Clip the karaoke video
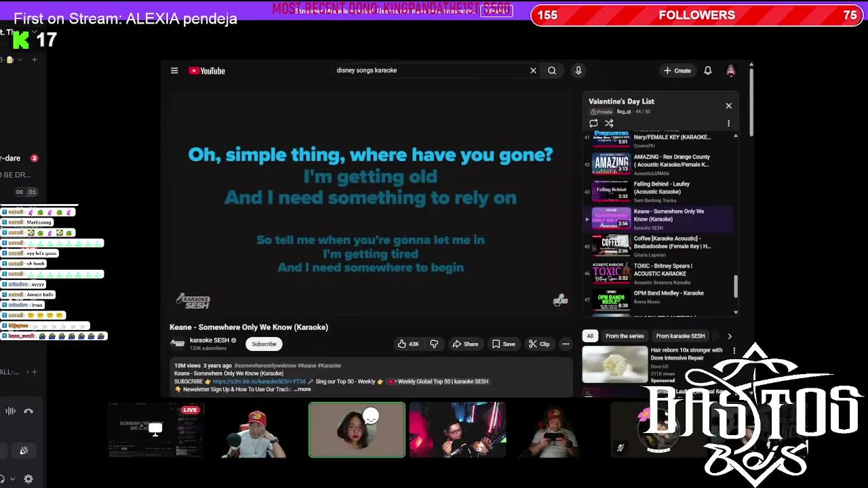The width and height of the screenshot is (868, 488). coord(539,344)
